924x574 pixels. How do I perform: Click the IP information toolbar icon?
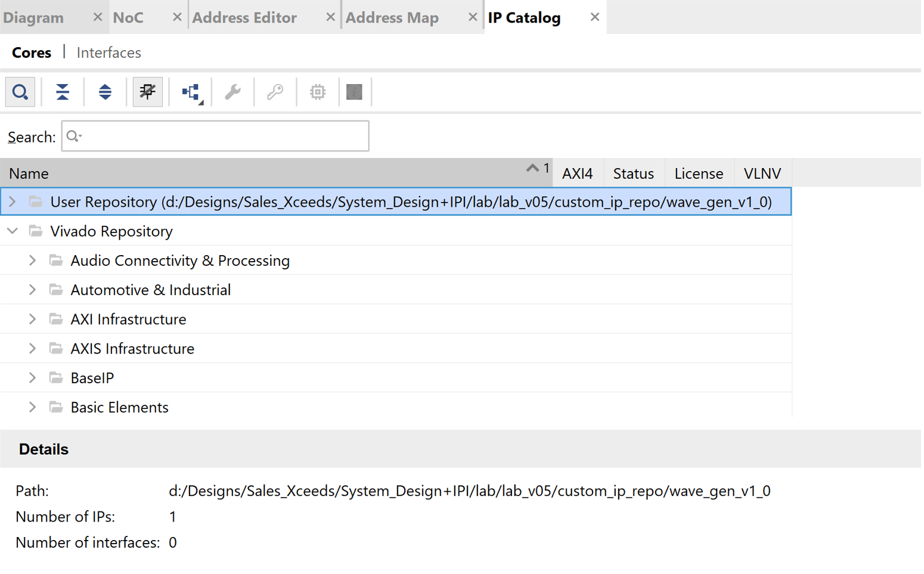[354, 92]
